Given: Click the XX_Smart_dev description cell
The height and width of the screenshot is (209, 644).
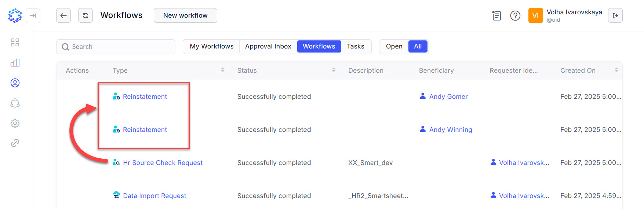Looking at the screenshot, I should point(370,163).
